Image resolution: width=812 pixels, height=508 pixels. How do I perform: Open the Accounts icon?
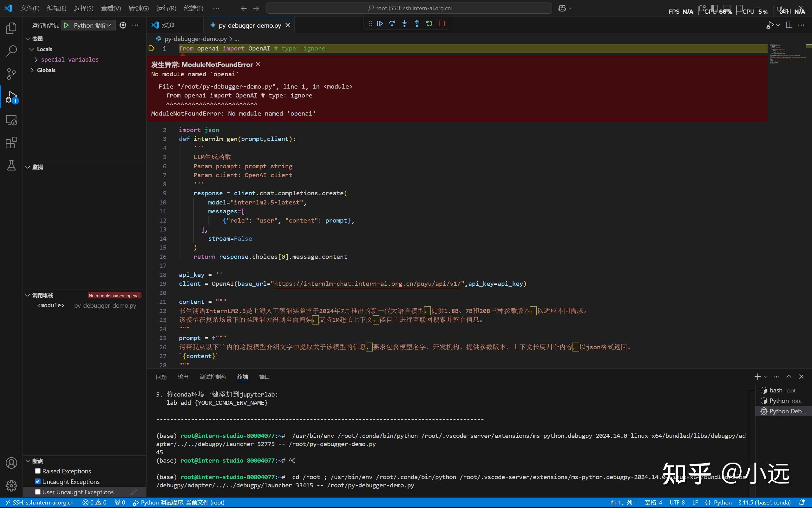point(11,463)
